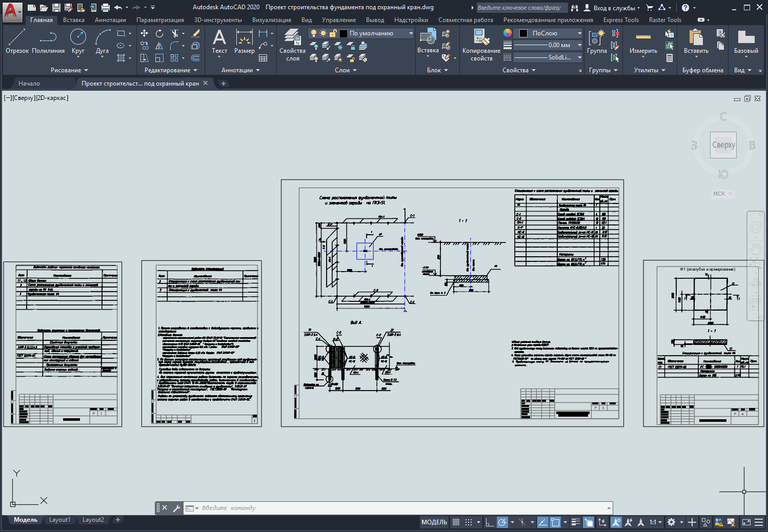The width and height of the screenshot is (768, 532).
Task: Open Свойства слоя layer properties
Action: pyautogui.click(x=292, y=45)
